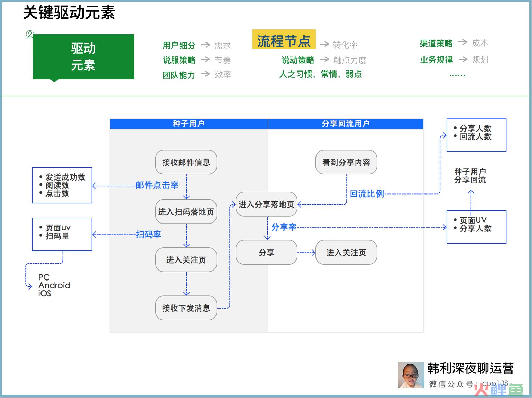Click the 进入扫码落地页 flow node

tap(186, 212)
